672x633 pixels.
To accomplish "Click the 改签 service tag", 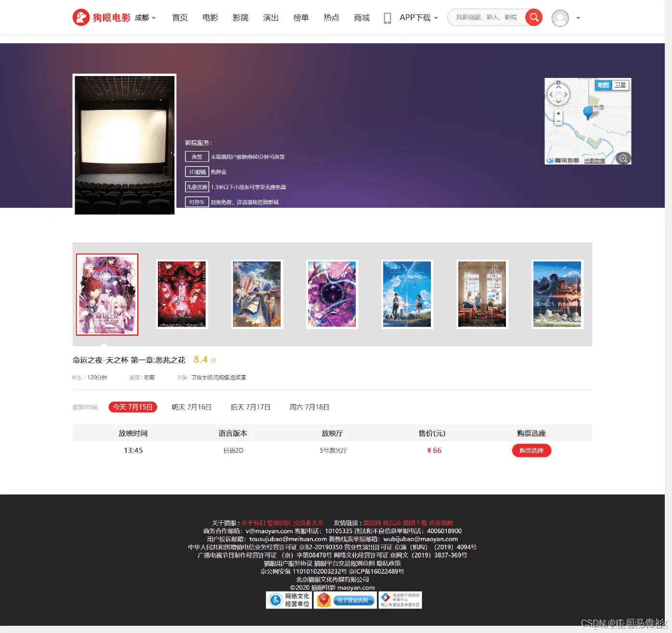I will pos(197,157).
